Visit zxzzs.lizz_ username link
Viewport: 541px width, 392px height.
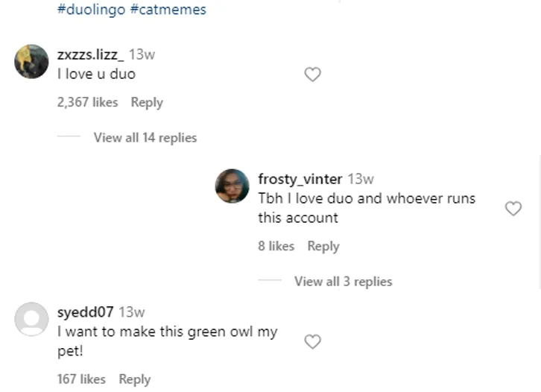click(x=91, y=54)
